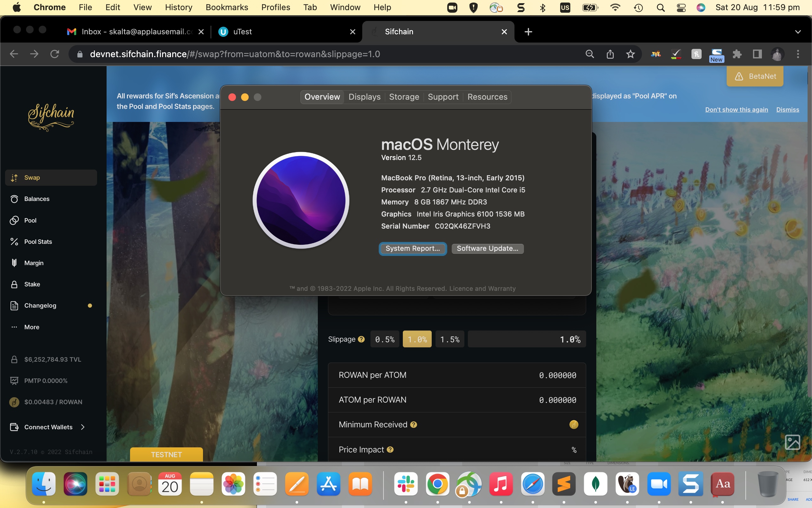Switch to Storage tab in About This Mac
This screenshot has width=812, height=508.
tap(404, 97)
